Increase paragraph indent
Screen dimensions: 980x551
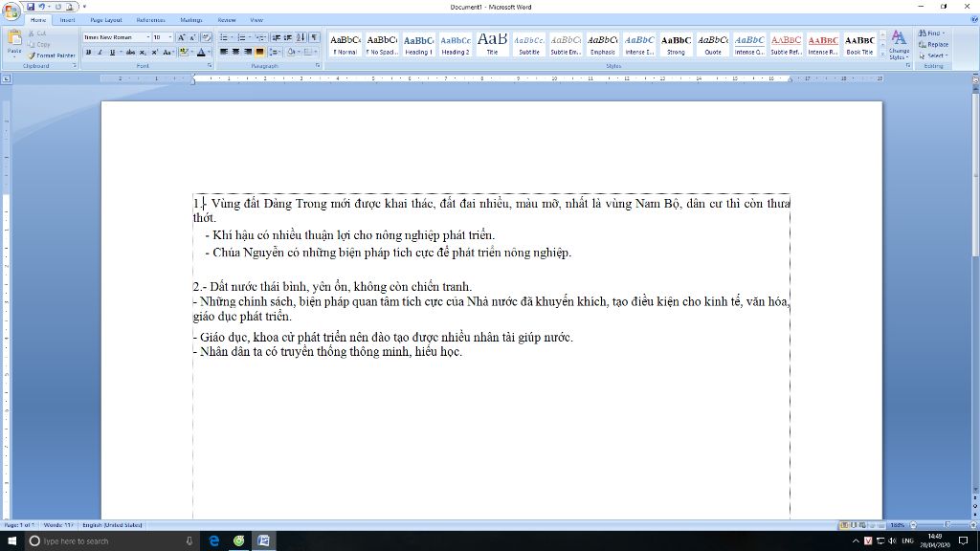pyautogui.click(x=288, y=37)
